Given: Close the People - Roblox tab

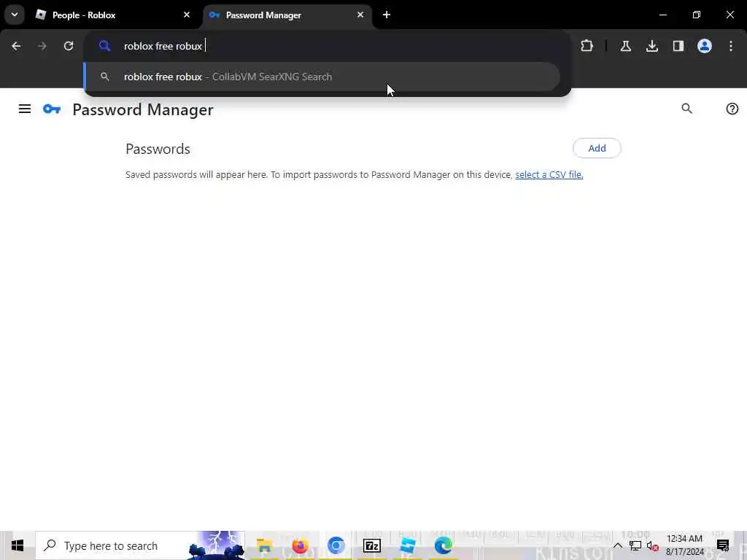Looking at the screenshot, I should 187,15.
